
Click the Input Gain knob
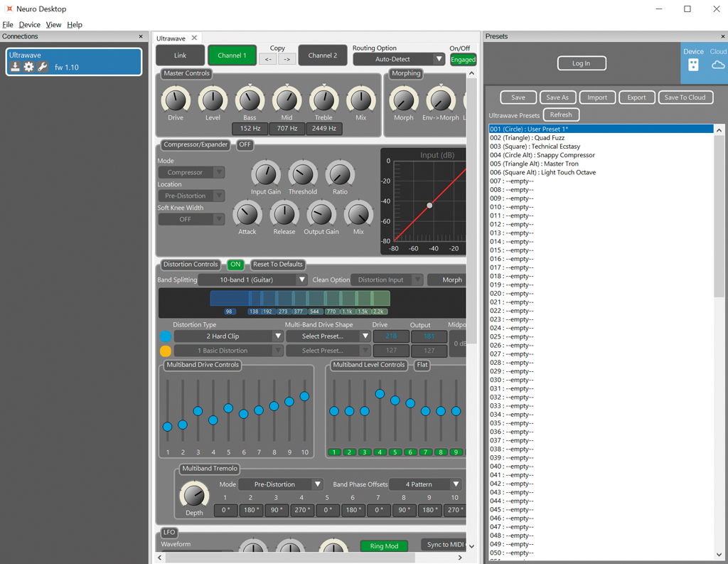pos(266,175)
